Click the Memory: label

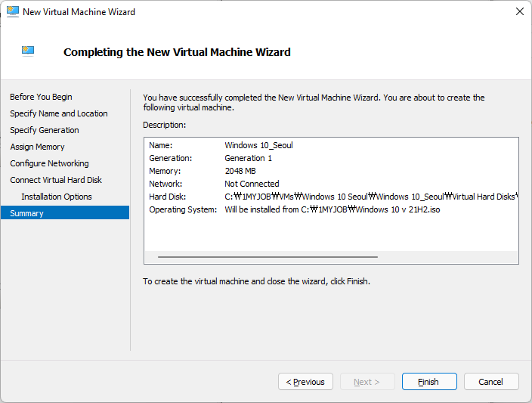[165, 171]
